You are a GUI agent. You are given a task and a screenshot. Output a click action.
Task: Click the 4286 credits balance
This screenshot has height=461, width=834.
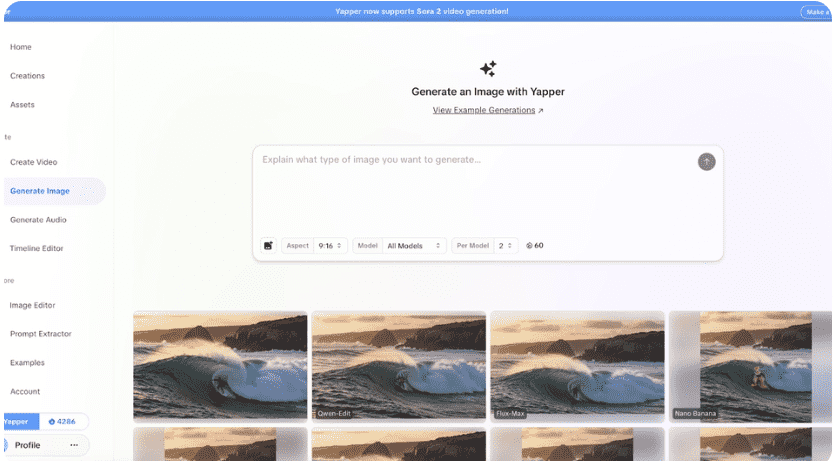63,422
